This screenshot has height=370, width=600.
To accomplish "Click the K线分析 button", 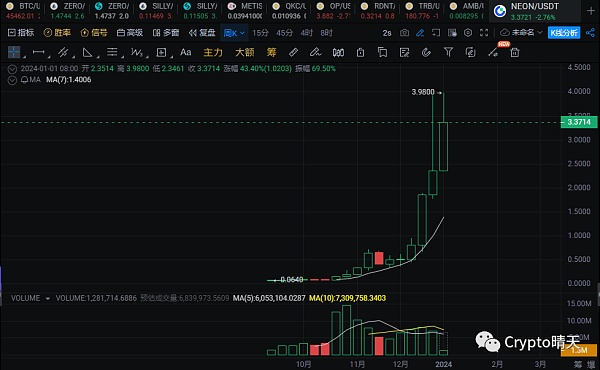I will coord(564,33).
